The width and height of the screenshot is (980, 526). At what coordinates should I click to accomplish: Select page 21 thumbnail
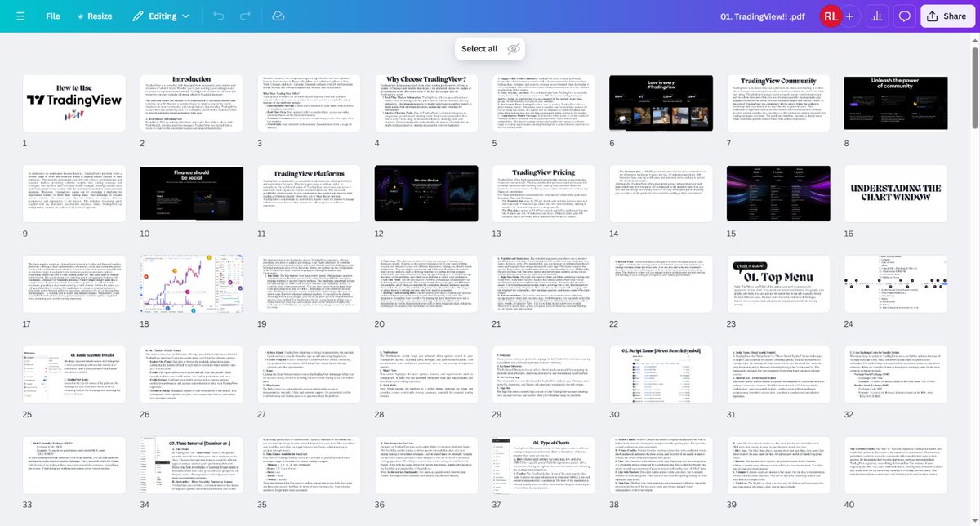(x=543, y=284)
